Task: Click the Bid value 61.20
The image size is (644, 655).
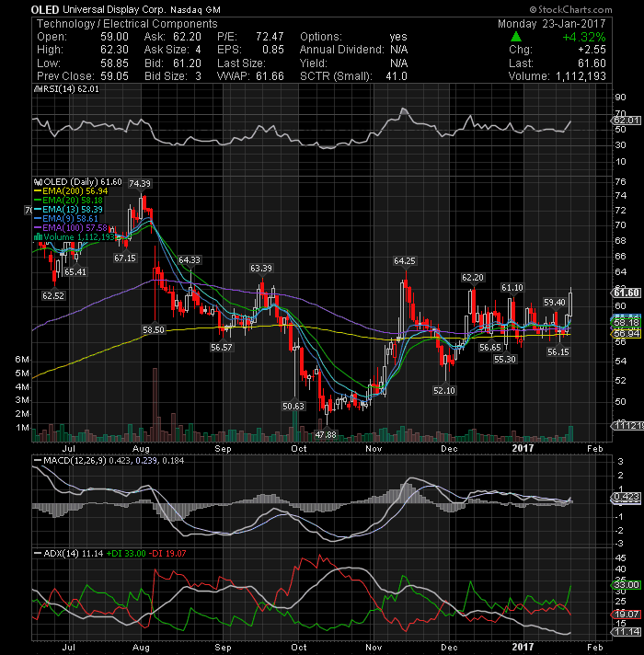Action: click(x=187, y=63)
